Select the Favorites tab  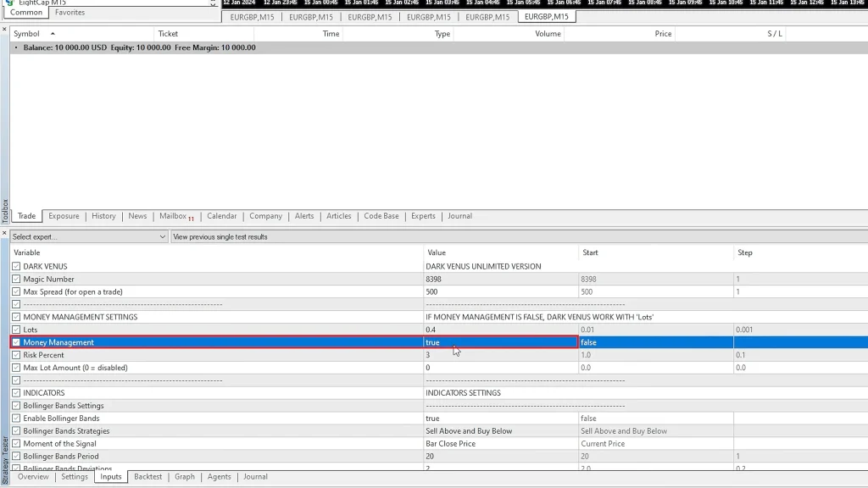[x=70, y=13]
